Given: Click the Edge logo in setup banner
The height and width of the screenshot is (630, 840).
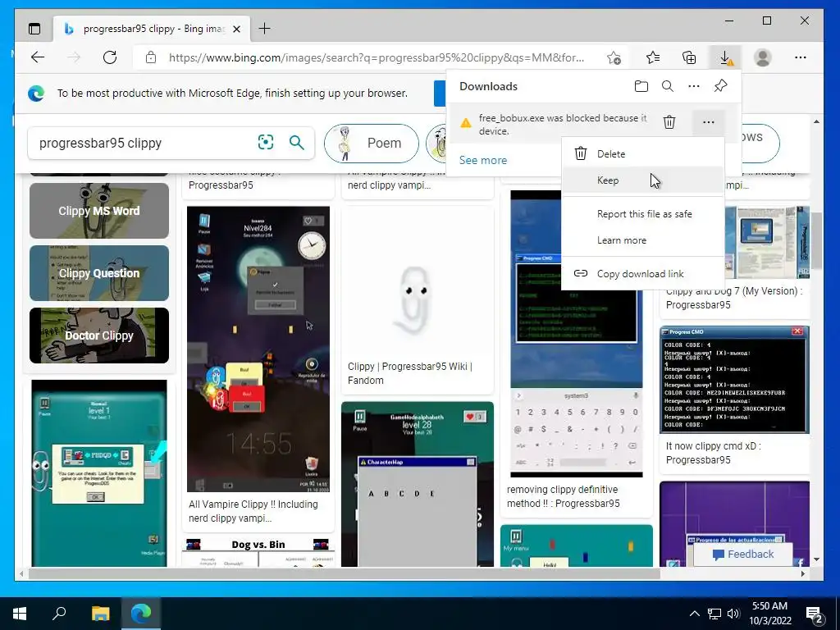Looking at the screenshot, I should coord(36,94).
